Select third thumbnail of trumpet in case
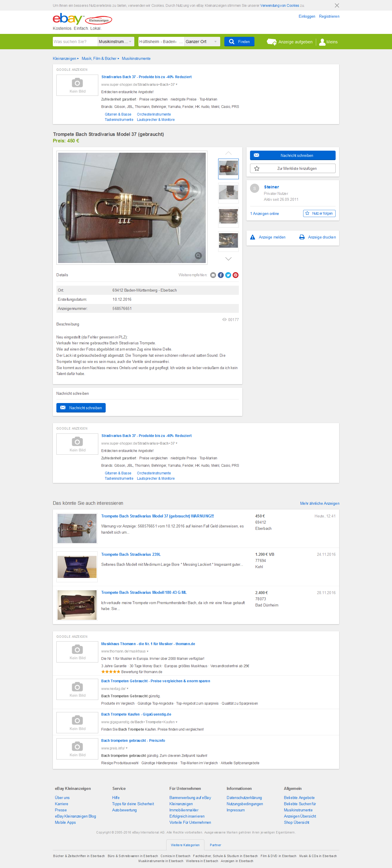The width and height of the screenshot is (392, 868). click(x=228, y=217)
